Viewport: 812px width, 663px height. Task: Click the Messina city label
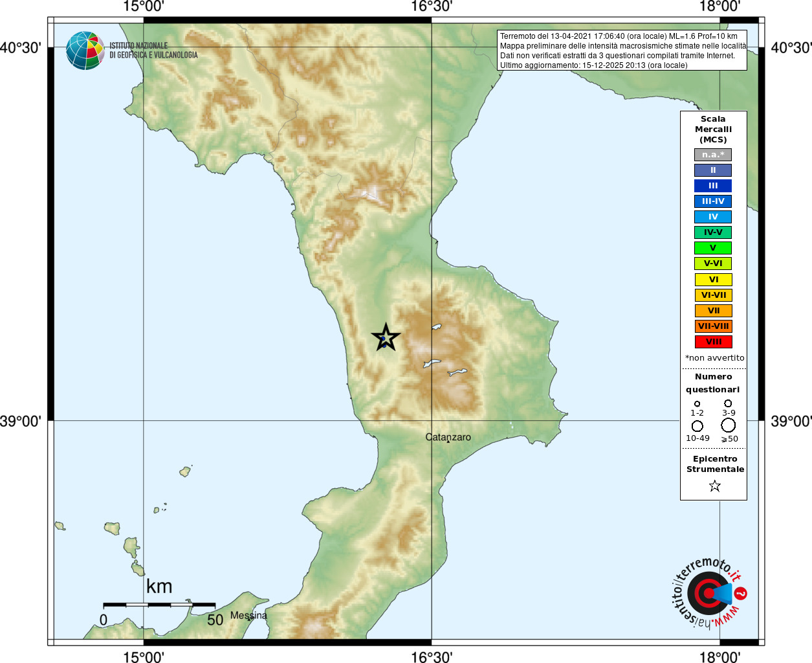248,615
